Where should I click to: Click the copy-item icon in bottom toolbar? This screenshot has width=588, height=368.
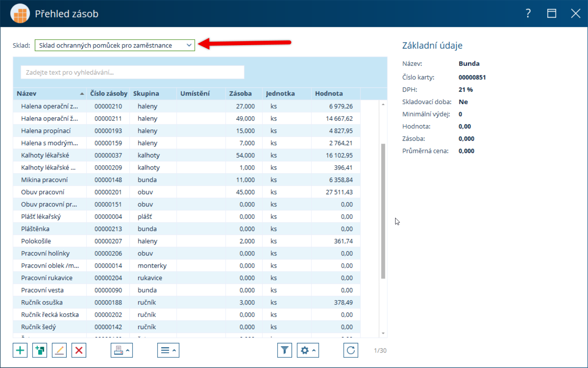(x=40, y=350)
